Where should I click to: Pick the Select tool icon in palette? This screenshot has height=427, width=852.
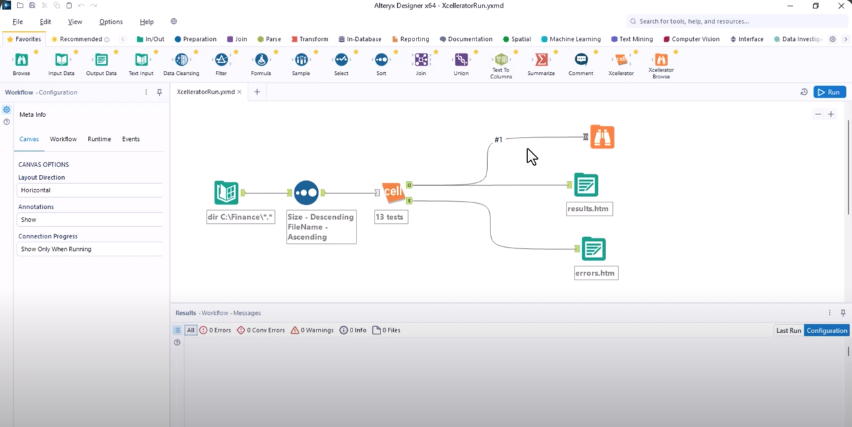click(x=341, y=60)
